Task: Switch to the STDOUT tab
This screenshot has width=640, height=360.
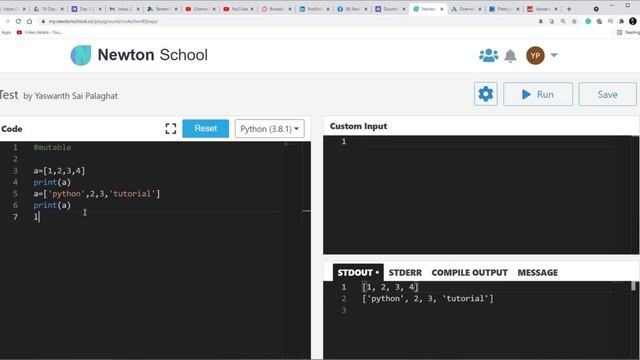Action: click(x=358, y=273)
